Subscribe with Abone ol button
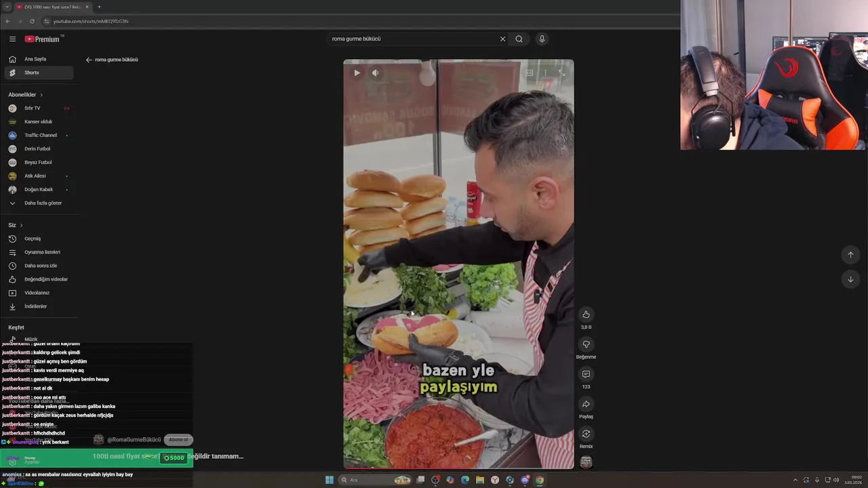The width and height of the screenshot is (868, 488). [178, 440]
